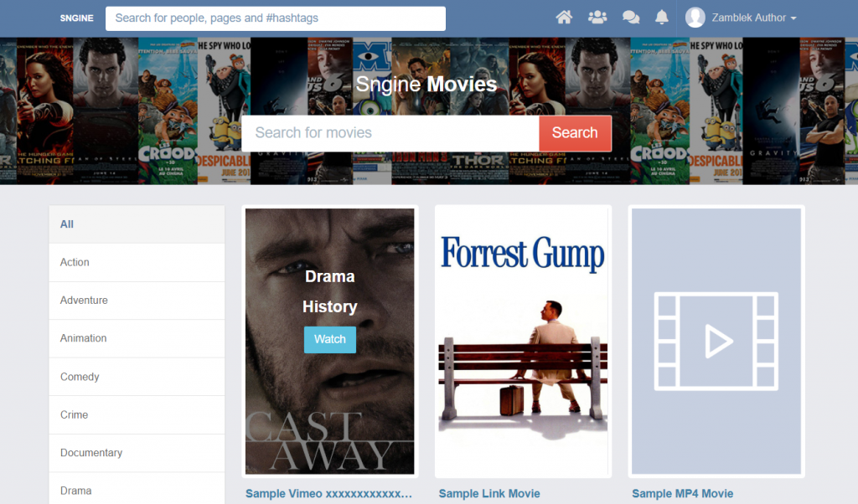Image resolution: width=858 pixels, height=504 pixels.
Task: Click the user avatar picture
Action: (x=695, y=18)
